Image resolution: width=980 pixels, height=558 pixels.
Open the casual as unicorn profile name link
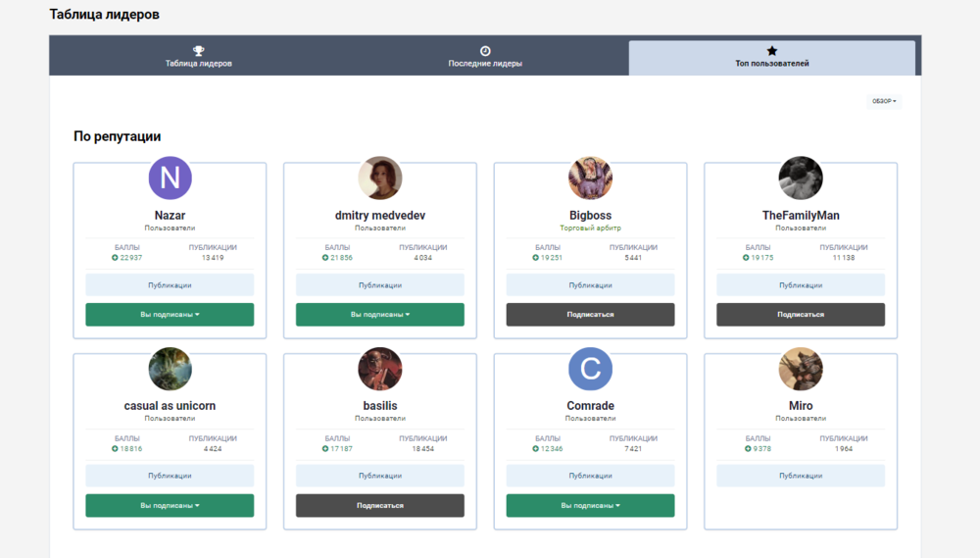[170, 406]
